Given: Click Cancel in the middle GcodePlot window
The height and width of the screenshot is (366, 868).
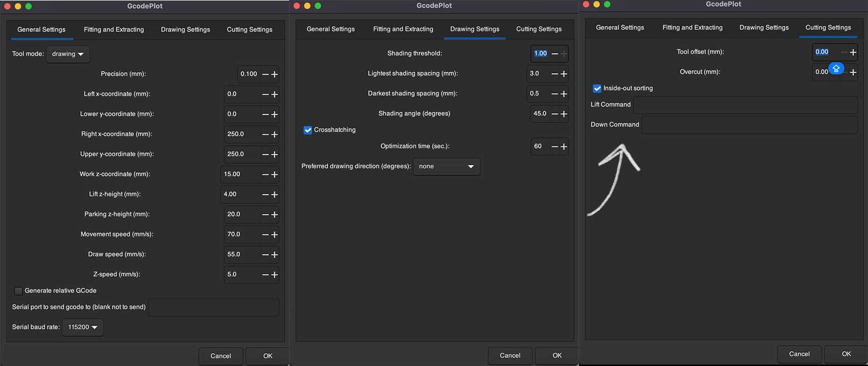Looking at the screenshot, I should point(510,355).
